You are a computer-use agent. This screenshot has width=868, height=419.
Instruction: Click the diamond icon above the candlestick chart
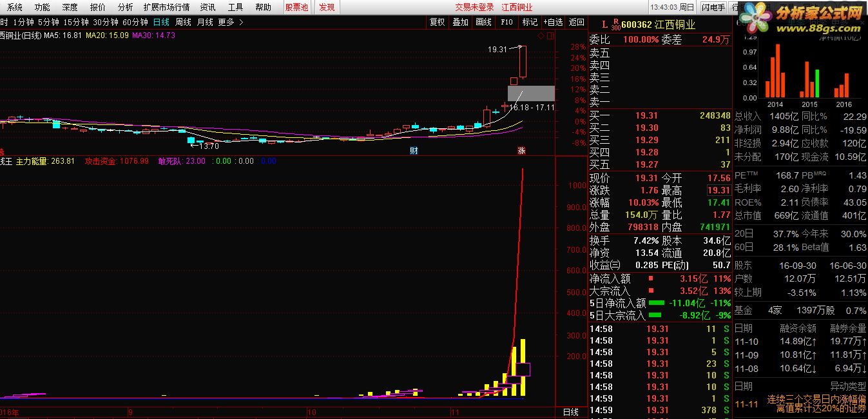pyautogui.click(x=540, y=35)
